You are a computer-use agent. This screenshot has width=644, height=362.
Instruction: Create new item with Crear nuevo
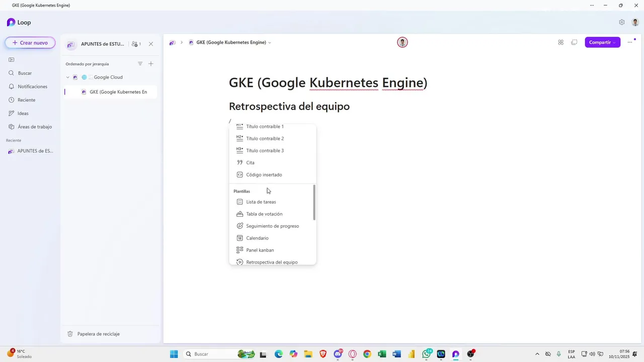30,43
